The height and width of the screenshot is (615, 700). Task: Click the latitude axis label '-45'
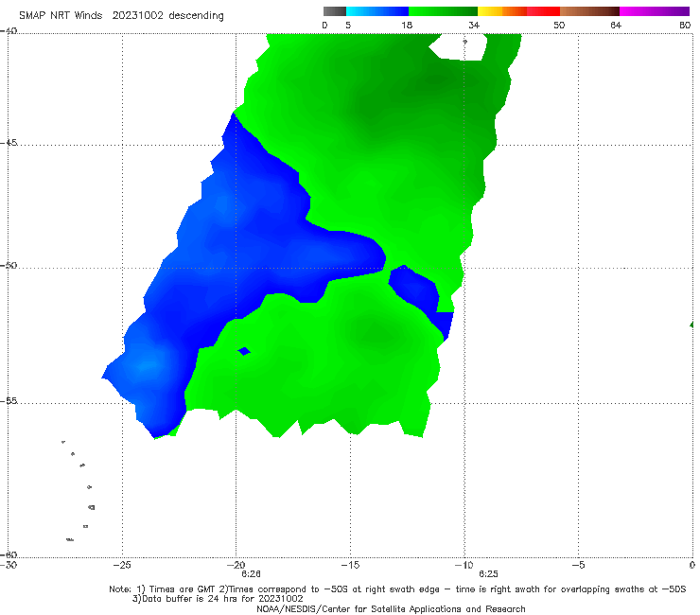pos(9,143)
